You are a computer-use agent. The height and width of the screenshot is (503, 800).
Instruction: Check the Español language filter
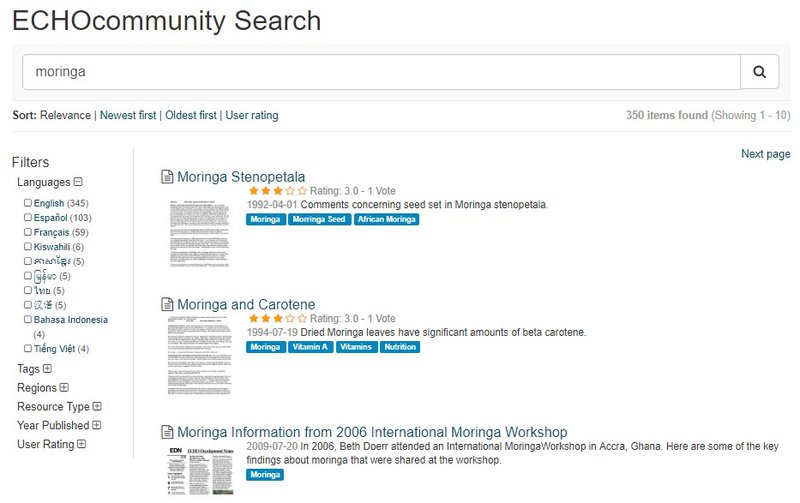(x=28, y=217)
